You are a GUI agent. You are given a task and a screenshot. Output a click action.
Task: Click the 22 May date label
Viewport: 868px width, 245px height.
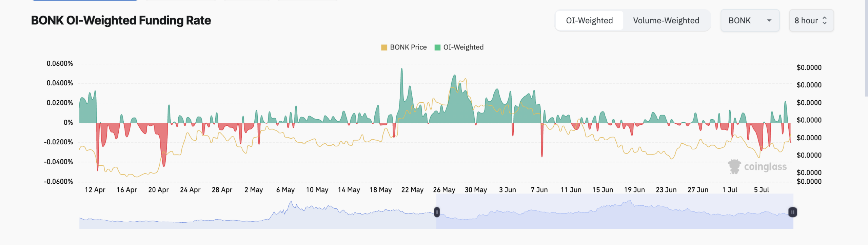click(x=412, y=190)
